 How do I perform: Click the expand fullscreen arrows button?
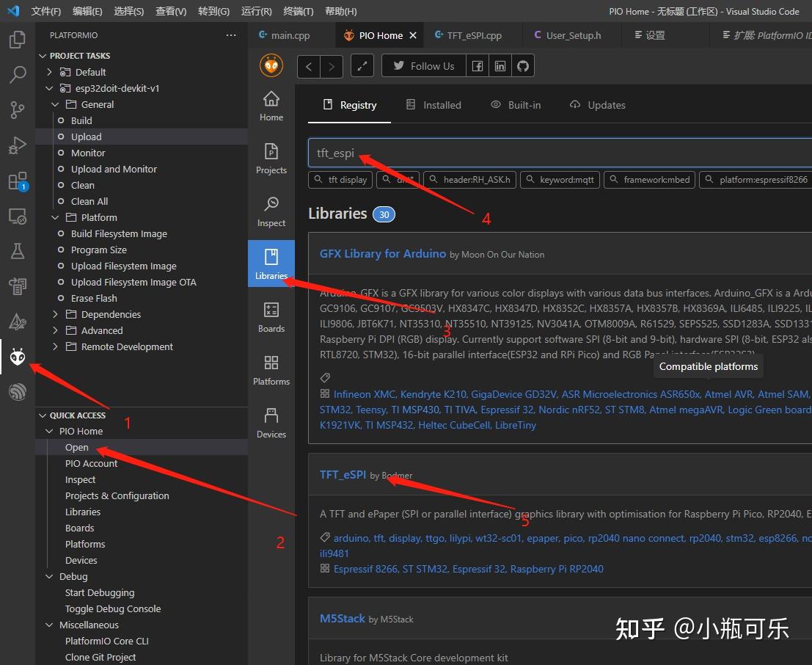coord(362,66)
